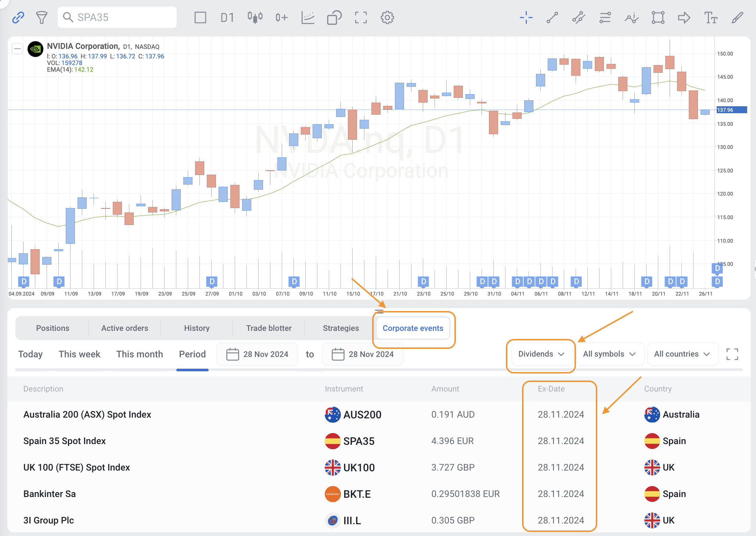
Task: Open the filter funnel icon
Action: (x=42, y=17)
